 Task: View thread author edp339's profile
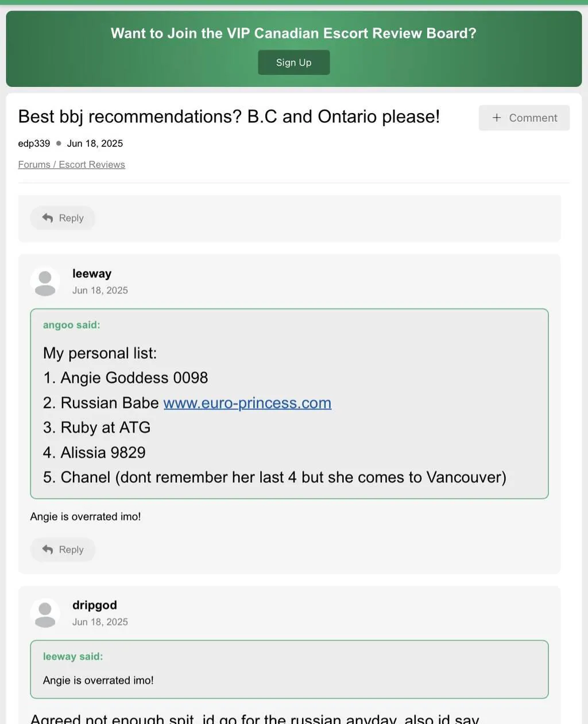34,144
